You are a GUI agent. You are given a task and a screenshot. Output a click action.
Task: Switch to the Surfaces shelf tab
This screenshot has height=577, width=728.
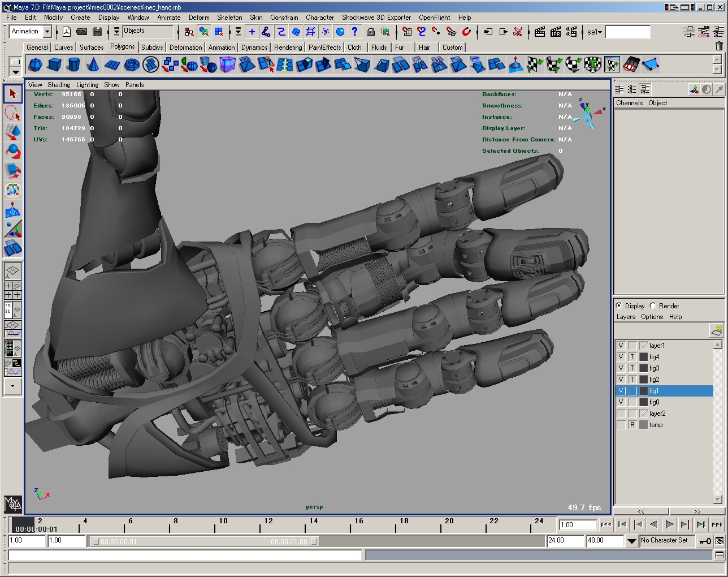91,48
